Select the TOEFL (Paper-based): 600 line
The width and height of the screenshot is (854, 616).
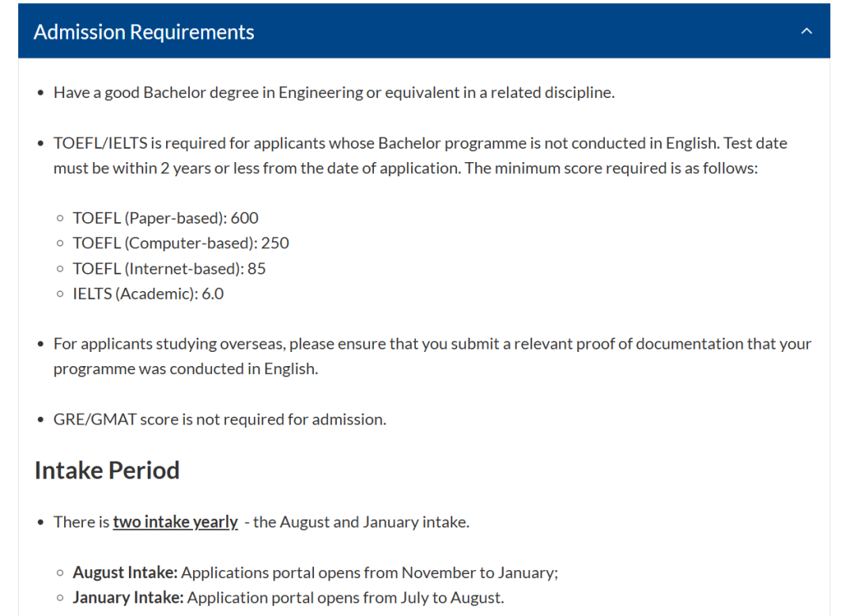(x=165, y=217)
